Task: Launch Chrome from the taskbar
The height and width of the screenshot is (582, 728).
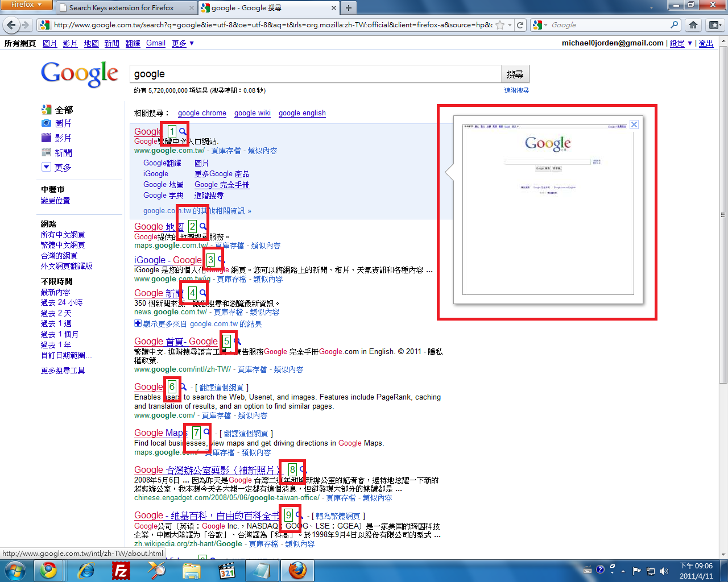Action: pos(48,570)
